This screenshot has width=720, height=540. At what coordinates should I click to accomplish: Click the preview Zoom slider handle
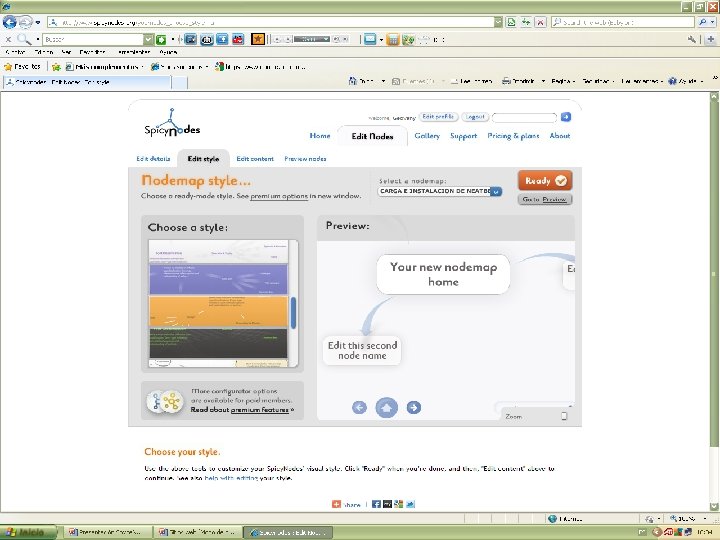coord(564,416)
